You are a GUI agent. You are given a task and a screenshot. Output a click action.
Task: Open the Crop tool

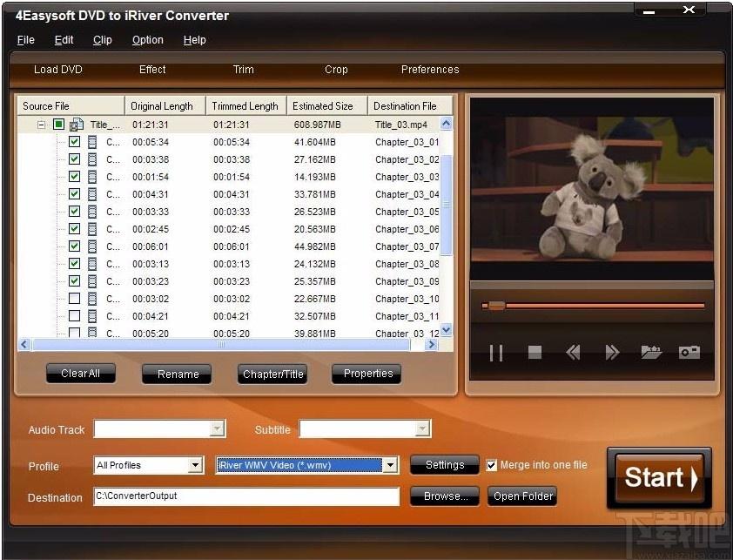pos(336,70)
